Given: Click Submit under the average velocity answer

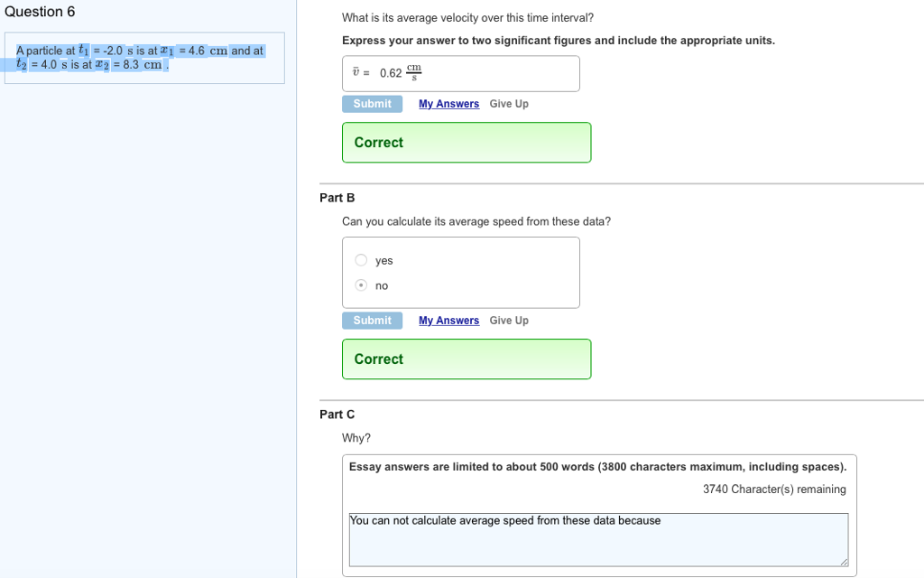Looking at the screenshot, I should 372,104.
